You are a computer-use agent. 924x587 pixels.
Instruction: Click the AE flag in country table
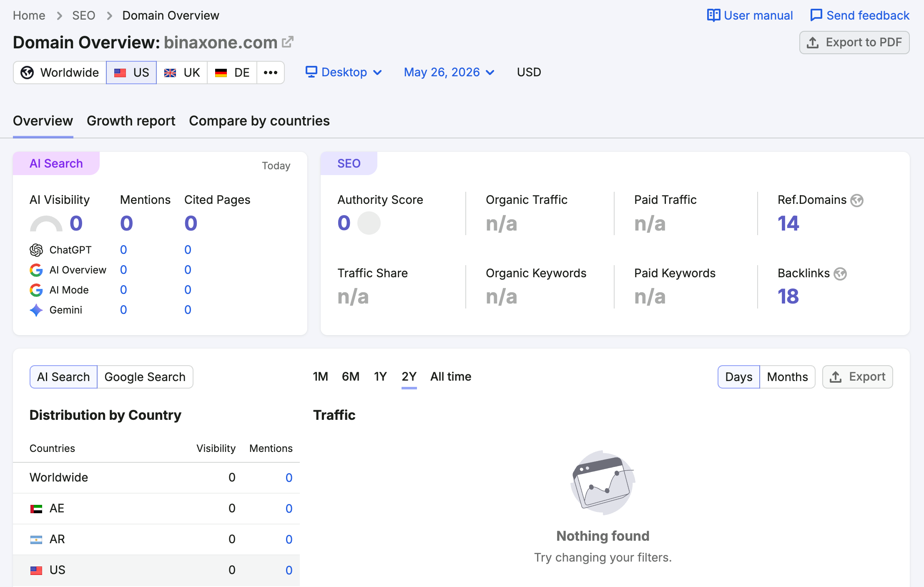click(x=36, y=509)
